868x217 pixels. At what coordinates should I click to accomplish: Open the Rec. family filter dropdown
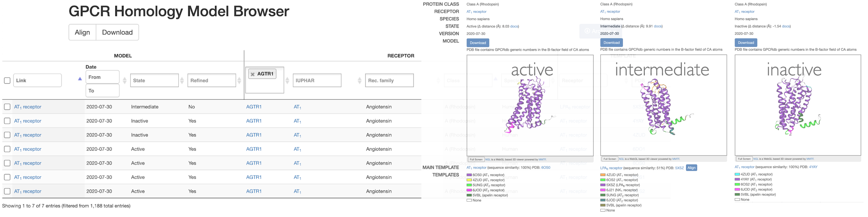click(x=389, y=81)
